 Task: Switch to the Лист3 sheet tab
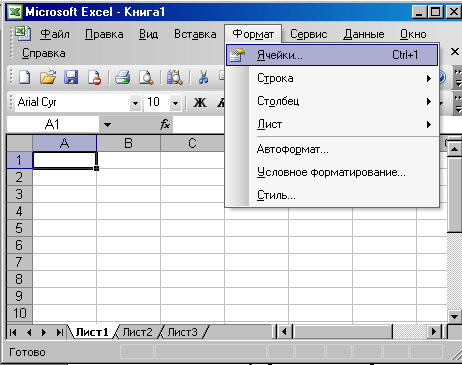182,332
